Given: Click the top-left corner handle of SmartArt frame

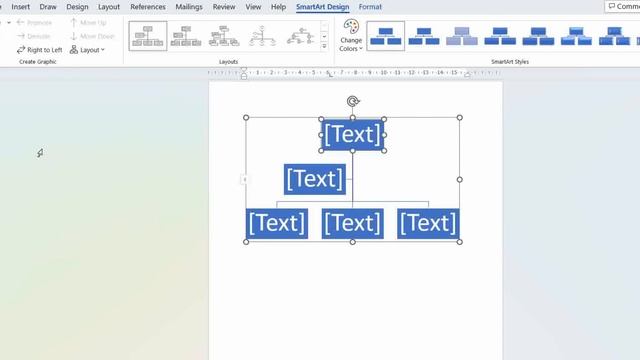Looking at the screenshot, I should coord(246,118).
